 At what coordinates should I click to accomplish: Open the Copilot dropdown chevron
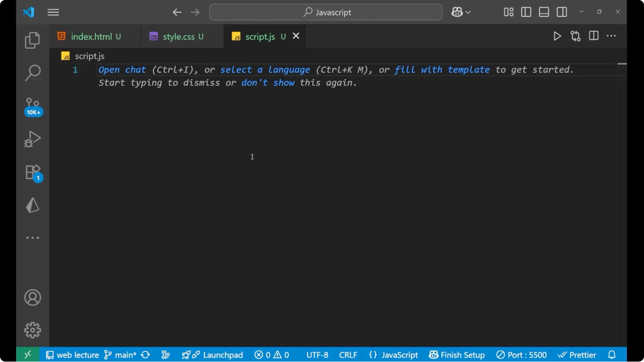click(469, 12)
